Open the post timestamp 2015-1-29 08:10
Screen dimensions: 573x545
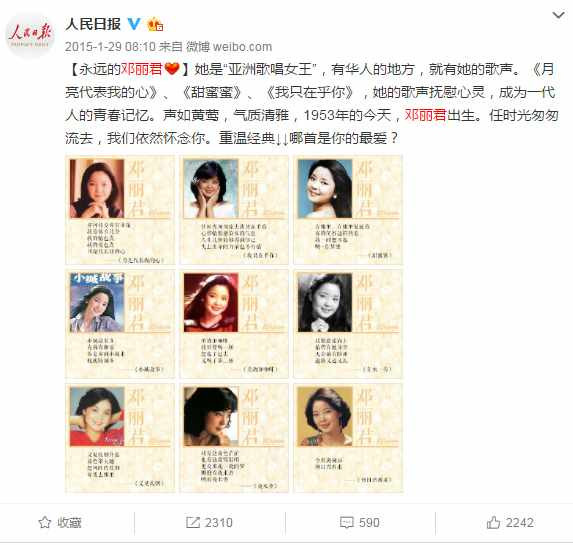110,47
